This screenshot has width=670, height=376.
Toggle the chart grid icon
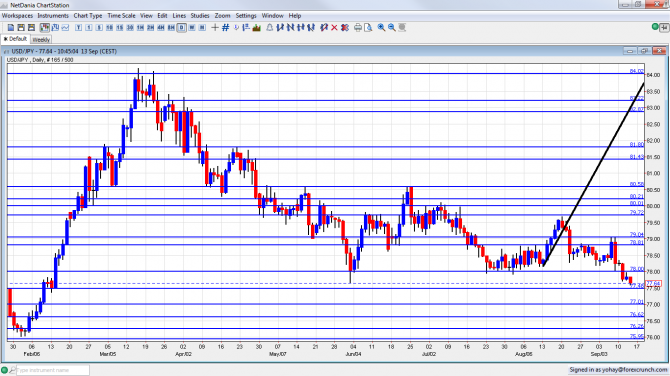click(x=226, y=27)
